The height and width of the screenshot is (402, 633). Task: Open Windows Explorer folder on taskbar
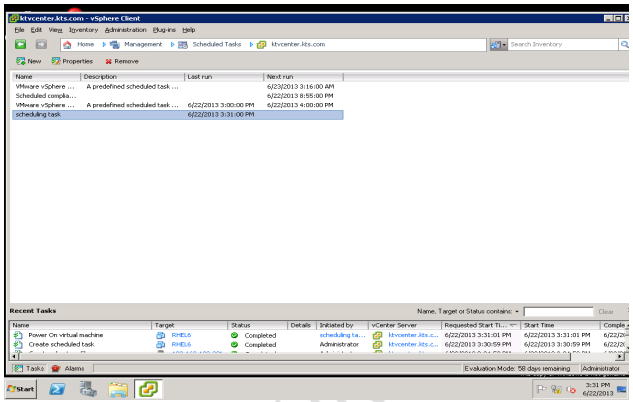(118, 389)
